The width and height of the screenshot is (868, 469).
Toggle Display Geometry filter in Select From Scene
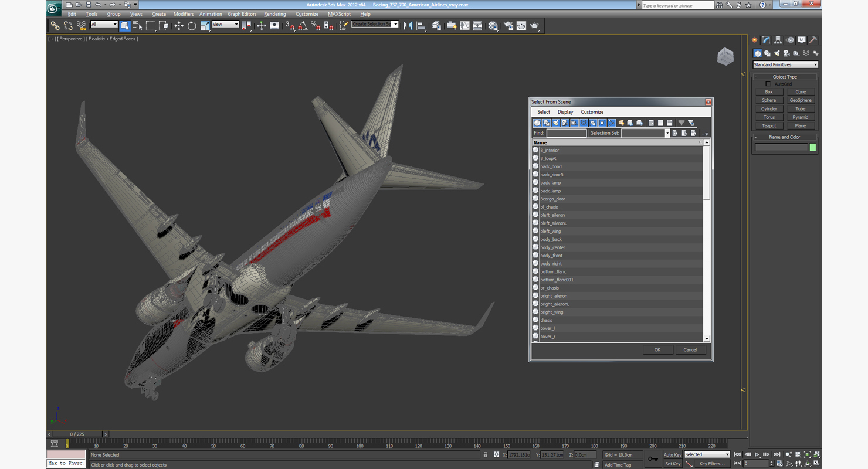[x=537, y=123]
